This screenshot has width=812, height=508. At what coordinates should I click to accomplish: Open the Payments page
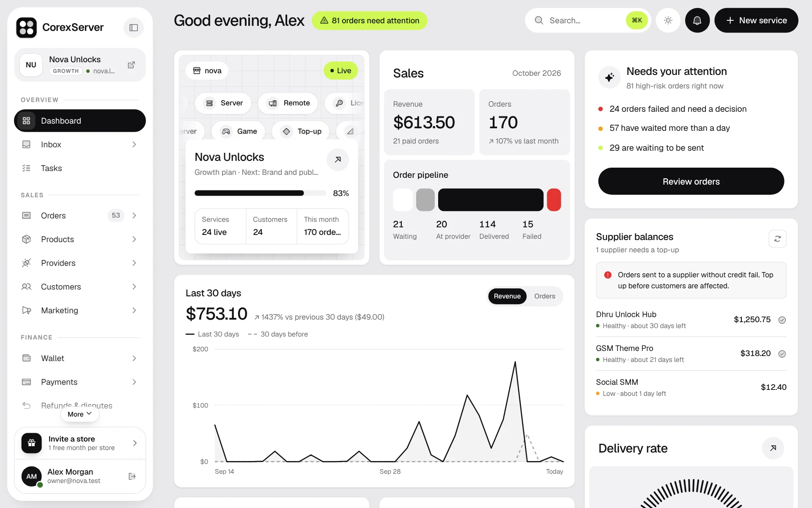point(80,382)
